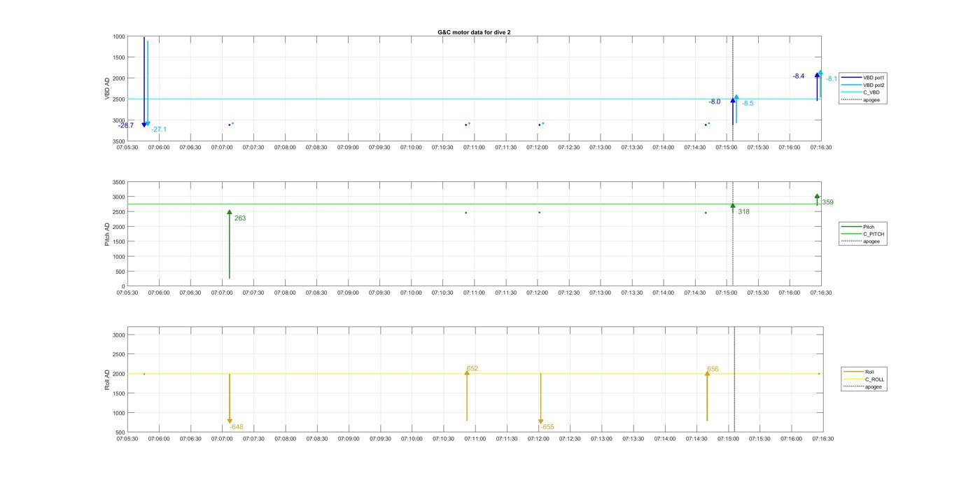Viewport: 980px width, 485px height.
Task: Click the 'Roll AD' y-axis label
Action: 108,379
